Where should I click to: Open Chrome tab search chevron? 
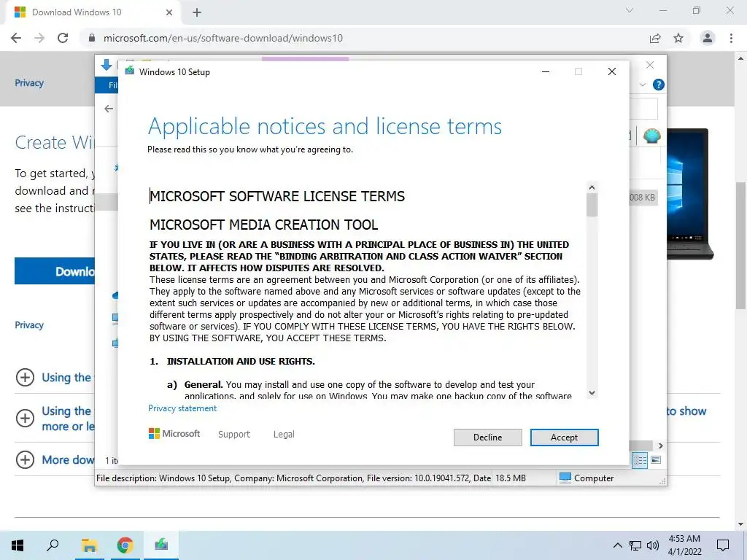[630, 10]
